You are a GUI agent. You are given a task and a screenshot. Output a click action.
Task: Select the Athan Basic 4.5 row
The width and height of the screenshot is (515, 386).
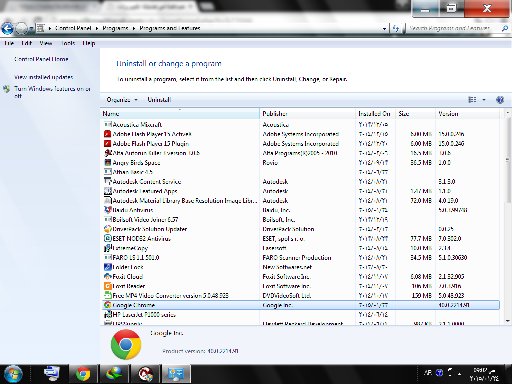click(301, 172)
